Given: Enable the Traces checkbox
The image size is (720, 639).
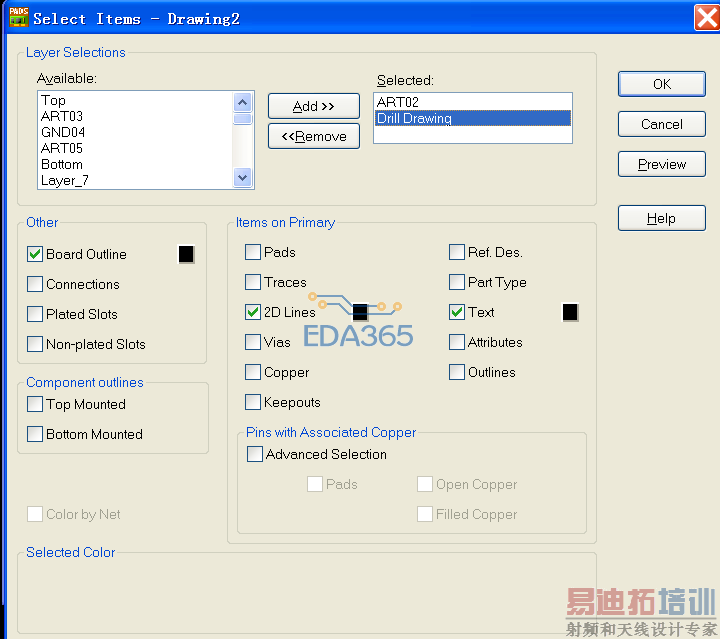Looking at the screenshot, I should 253,282.
